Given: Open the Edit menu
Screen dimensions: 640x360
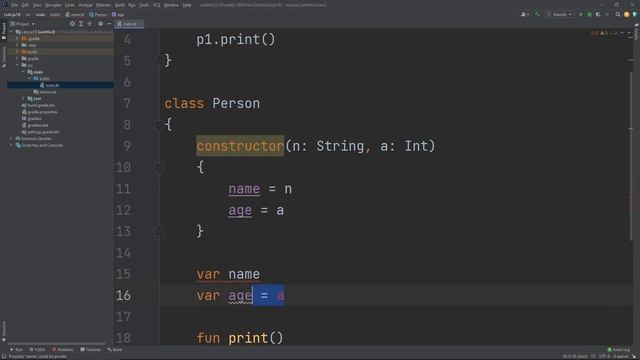Looking at the screenshot, I should point(25,5).
